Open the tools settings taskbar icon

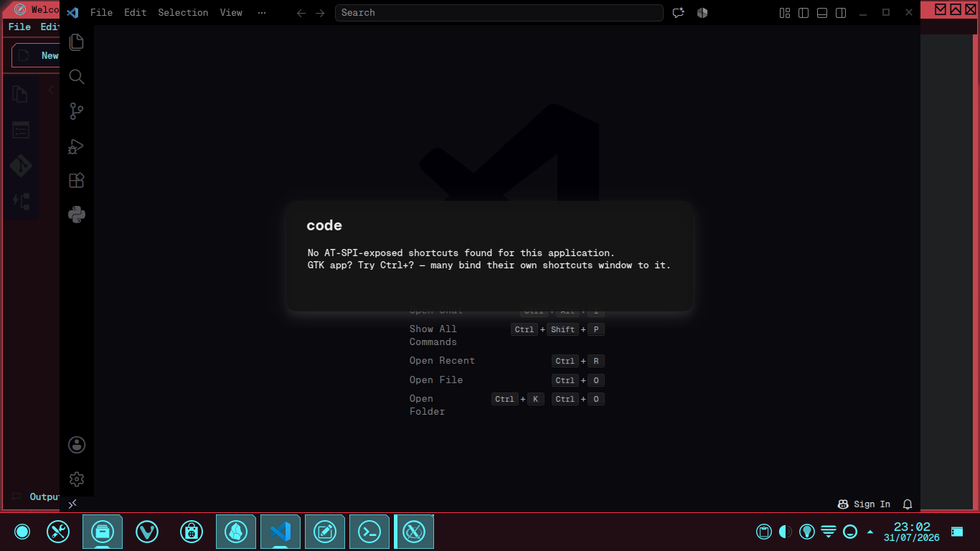tap(58, 532)
